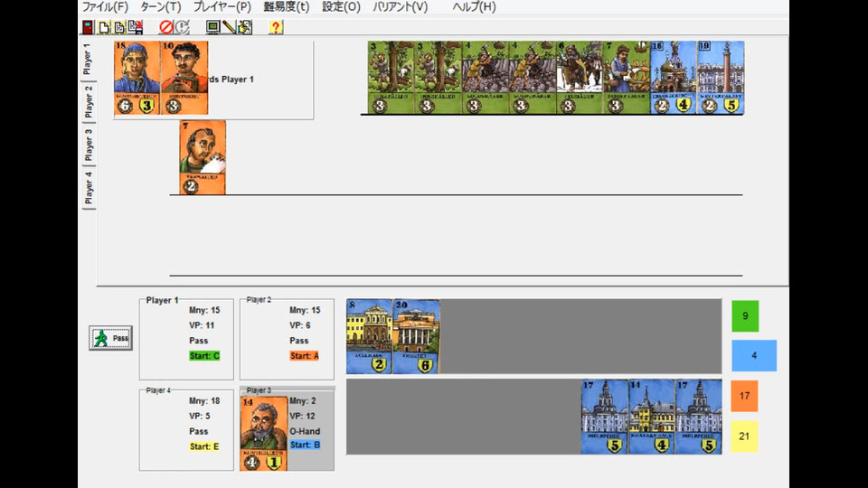Click the save game floppy disk icon
868x488 pixels.
pos(135,27)
